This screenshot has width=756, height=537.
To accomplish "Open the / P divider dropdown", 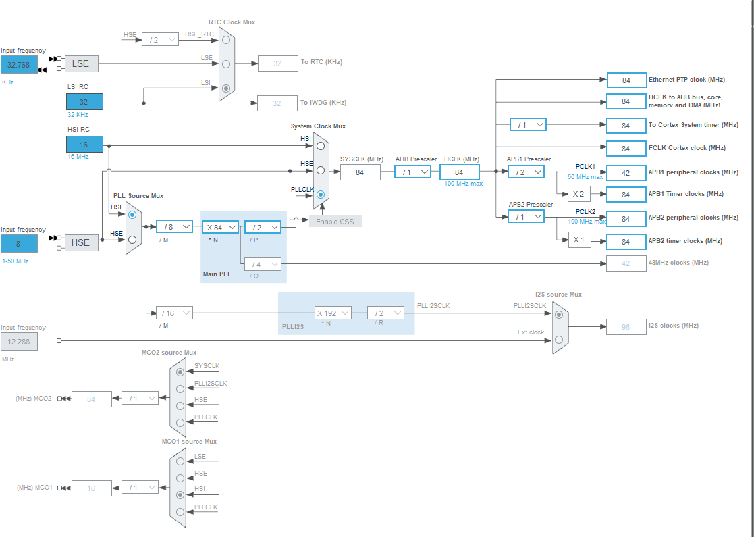I will [x=263, y=227].
